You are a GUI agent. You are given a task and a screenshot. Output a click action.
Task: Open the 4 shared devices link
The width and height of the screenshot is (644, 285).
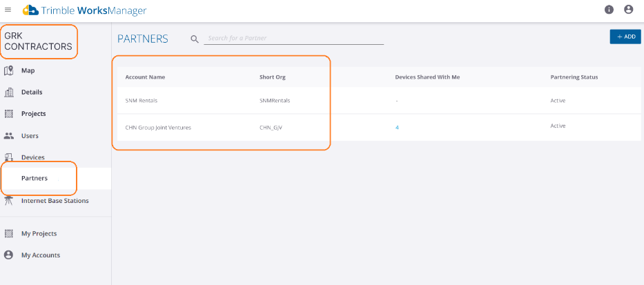click(397, 128)
